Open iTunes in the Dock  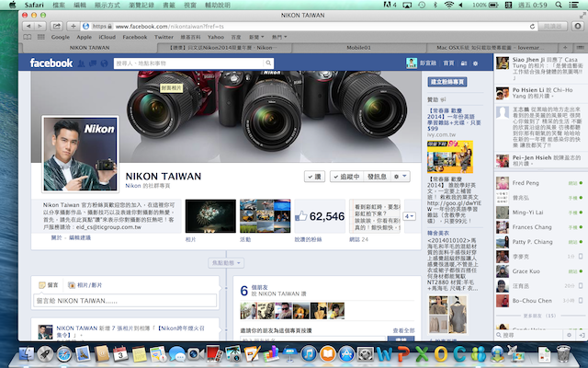[309, 353]
